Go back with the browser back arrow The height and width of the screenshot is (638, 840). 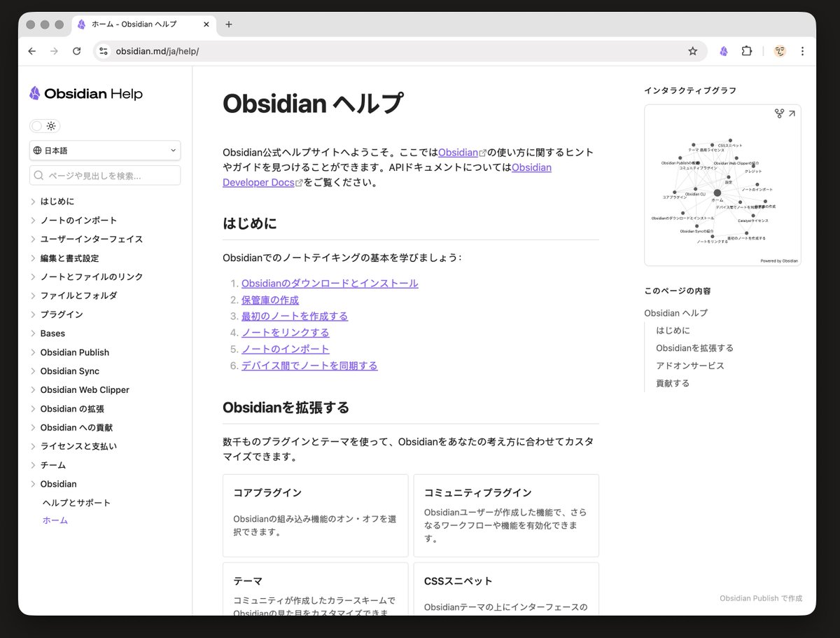point(32,51)
